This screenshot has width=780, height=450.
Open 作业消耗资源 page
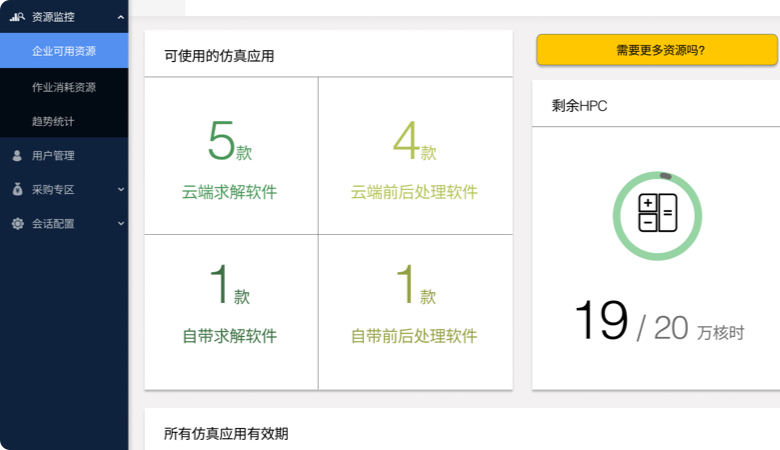[64, 87]
